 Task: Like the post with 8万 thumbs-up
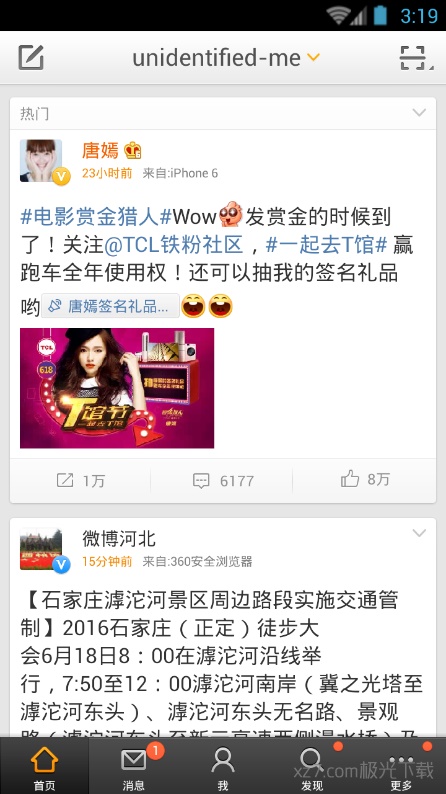pos(365,479)
